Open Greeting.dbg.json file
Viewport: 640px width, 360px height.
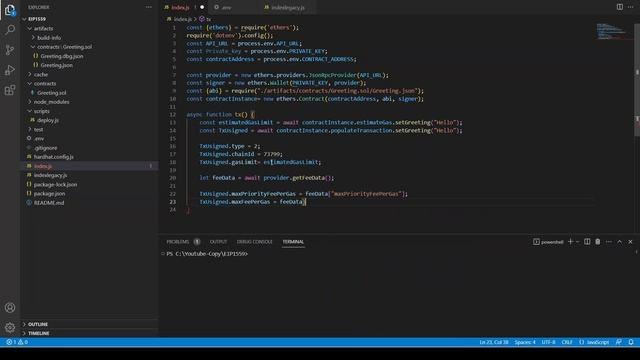pos(62,56)
